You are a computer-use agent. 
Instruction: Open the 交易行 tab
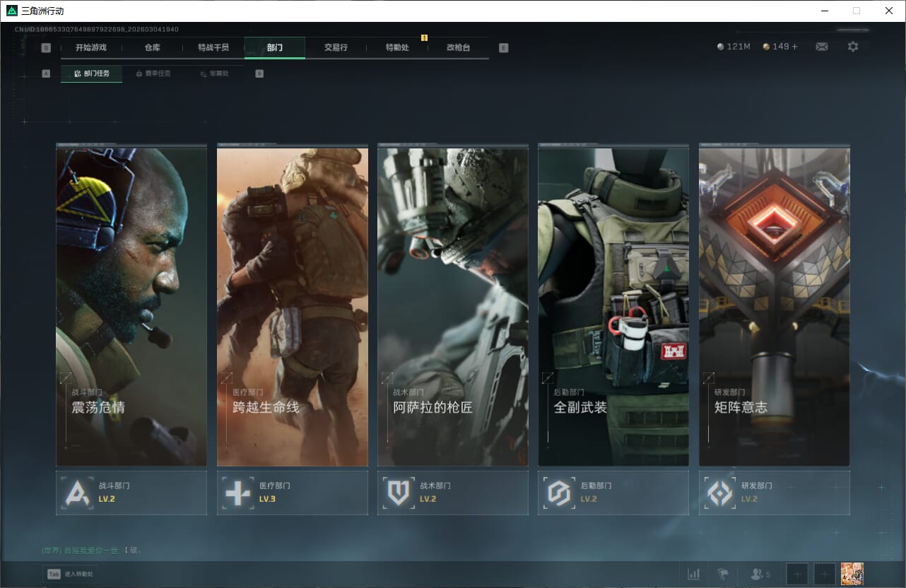coord(336,47)
